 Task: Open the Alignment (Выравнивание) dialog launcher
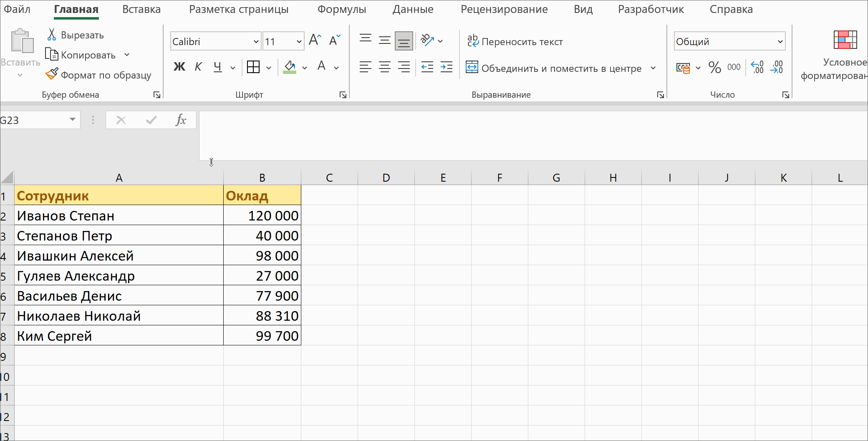(x=661, y=95)
